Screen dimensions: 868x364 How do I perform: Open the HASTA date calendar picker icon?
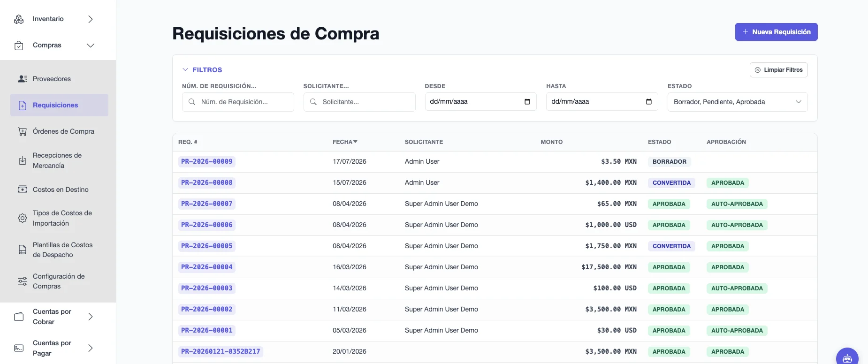pyautogui.click(x=649, y=102)
